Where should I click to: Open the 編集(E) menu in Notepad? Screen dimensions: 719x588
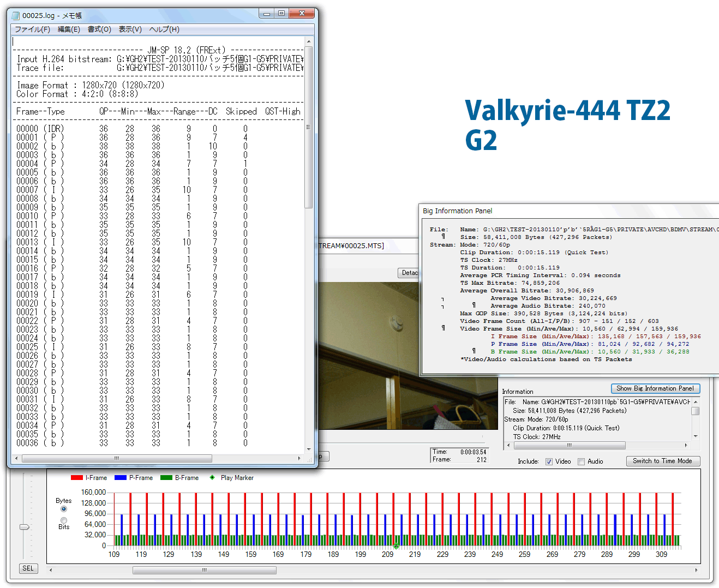tap(69, 29)
